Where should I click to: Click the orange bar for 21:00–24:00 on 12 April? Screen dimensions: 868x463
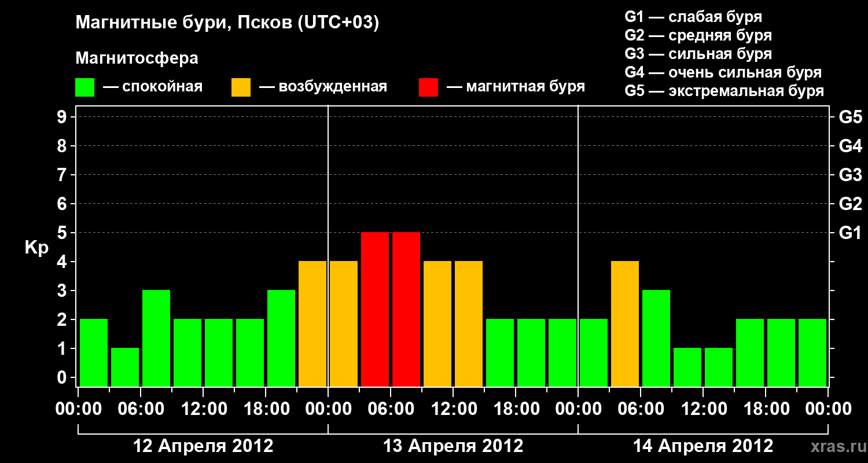[x=312, y=324]
